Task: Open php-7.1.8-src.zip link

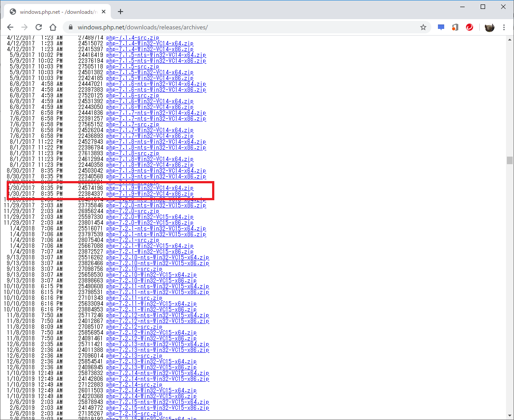Action: [133, 153]
